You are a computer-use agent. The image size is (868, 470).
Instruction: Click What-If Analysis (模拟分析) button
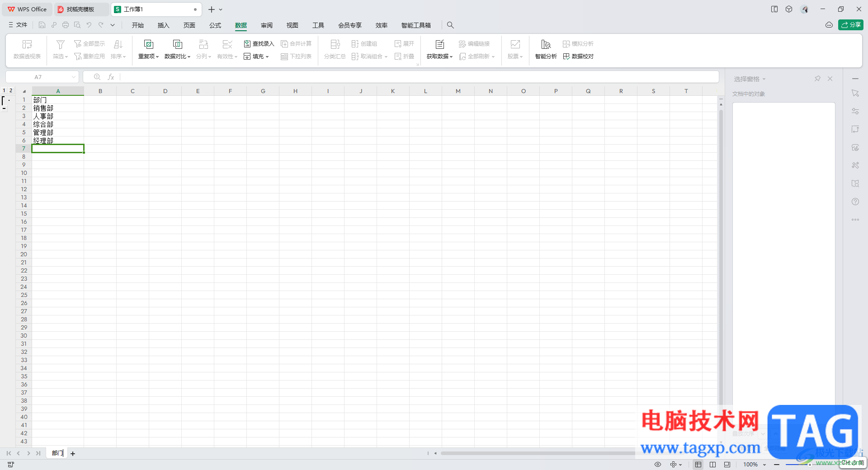[578, 44]
